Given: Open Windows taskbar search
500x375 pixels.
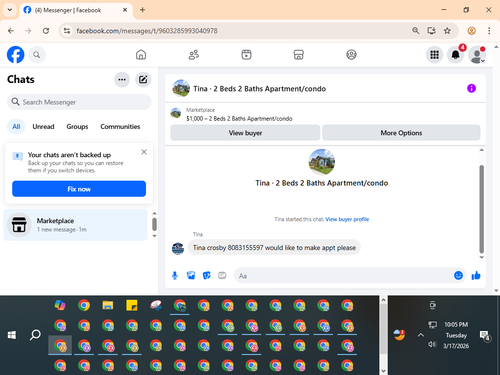Looking at the screenshot, I should pyautogui.click(x=35, y=335).
